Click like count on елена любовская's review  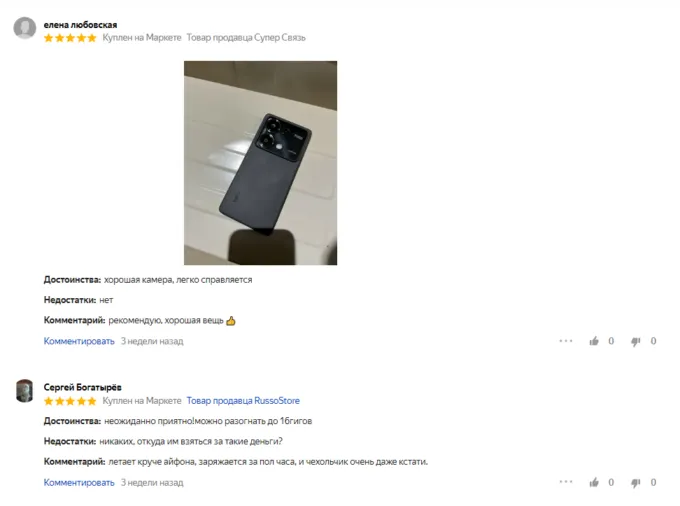[611, 341]
